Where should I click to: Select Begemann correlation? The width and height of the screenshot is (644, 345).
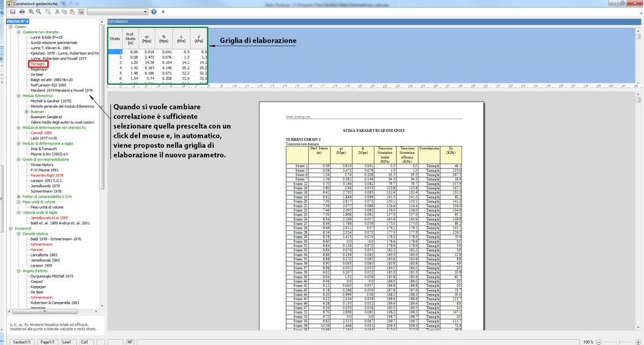pyautogui.click(x=39, y=69)
